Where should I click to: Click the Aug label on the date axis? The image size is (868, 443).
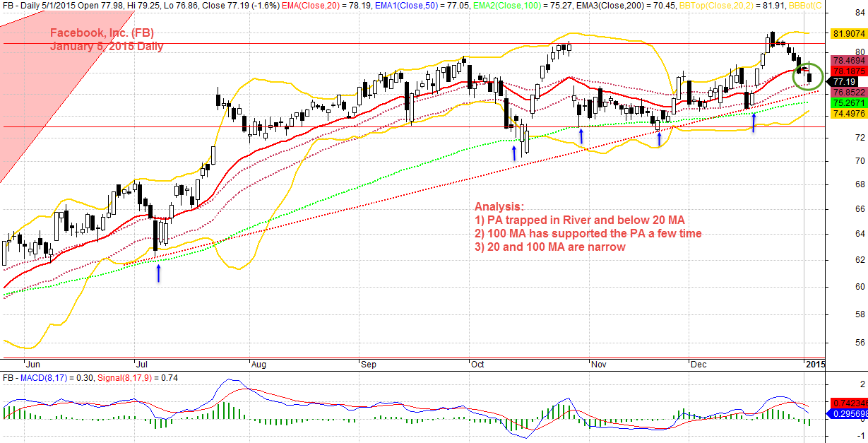coord(259,365)
